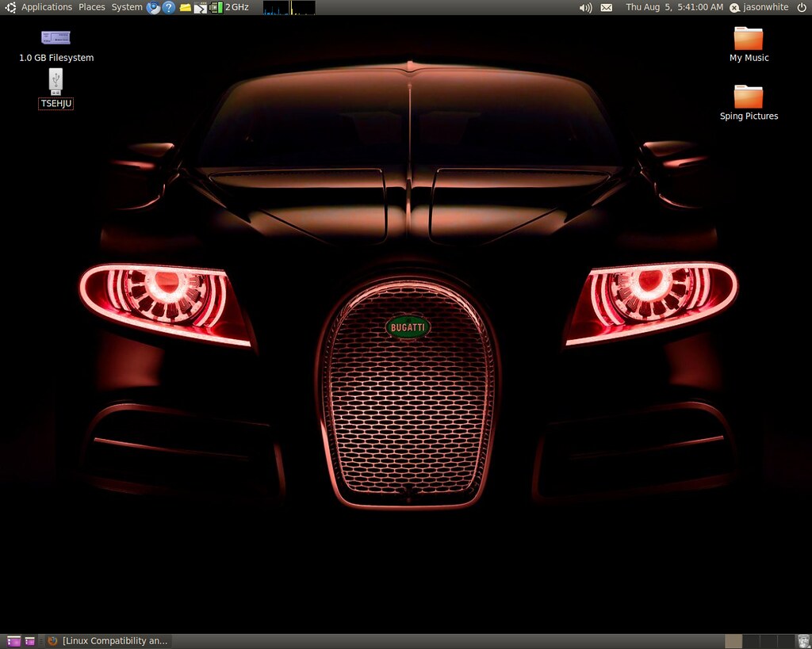The width and height of the screenshot is (812, 649).
Task: Switch to the Linux Compatibility Firefox window
Action: click(109, 641)
